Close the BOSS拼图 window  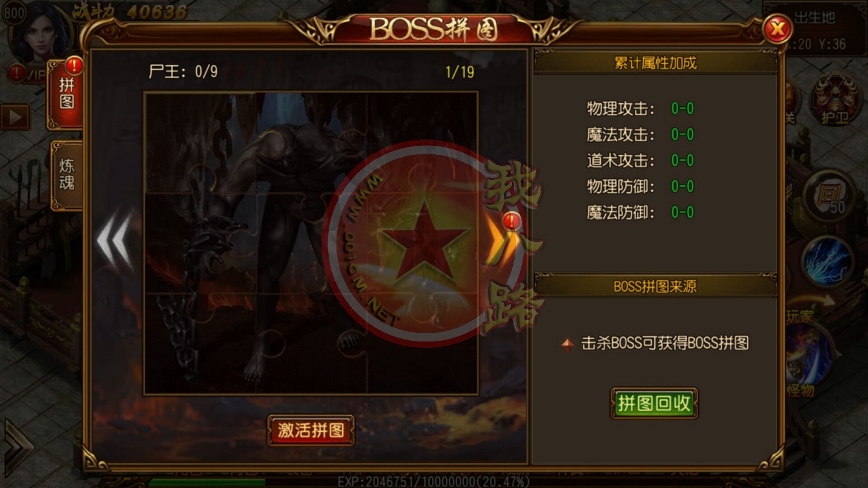tap(778, 28)
